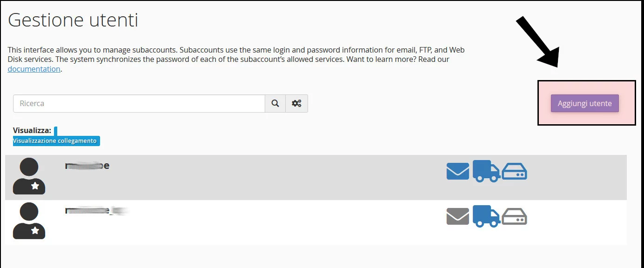The image size is (644, 268).
Task: Select the second user's avatar icon
Action: point(29,222)
